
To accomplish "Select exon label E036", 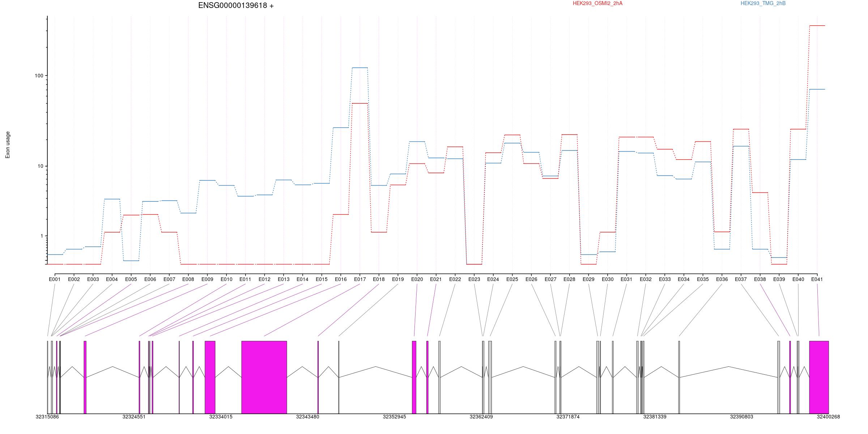I will (722, 279).
